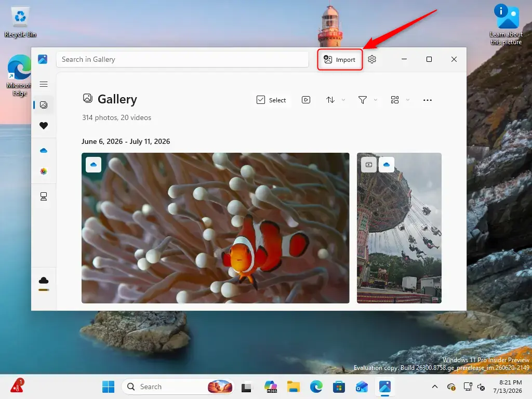Open Microsoft Store on the taskbar
The height and width of the screenshot is (399, 532).
click(x=339, y=387)
